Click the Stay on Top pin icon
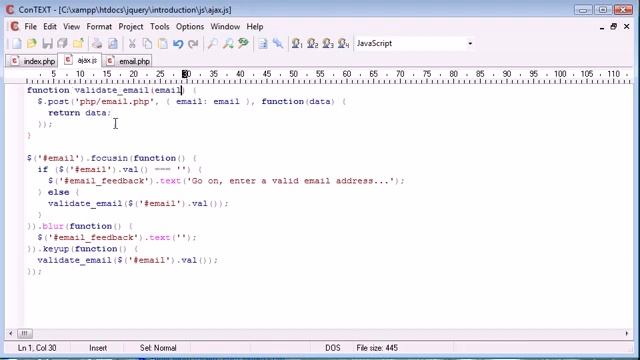 tap(278, 43)
